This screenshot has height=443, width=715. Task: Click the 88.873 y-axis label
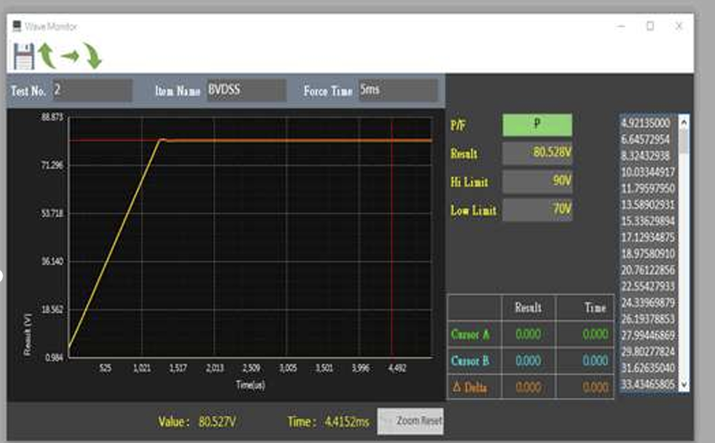52,117
